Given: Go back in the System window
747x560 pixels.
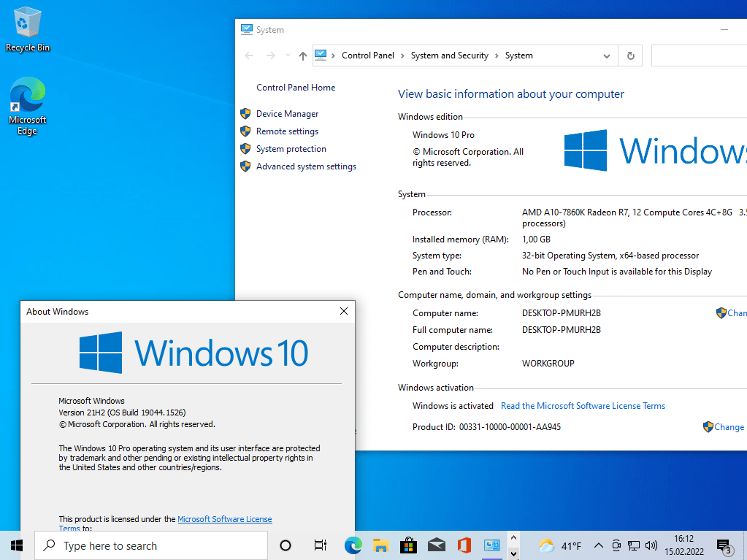Looking at the screenshot, I should point(249,55).
